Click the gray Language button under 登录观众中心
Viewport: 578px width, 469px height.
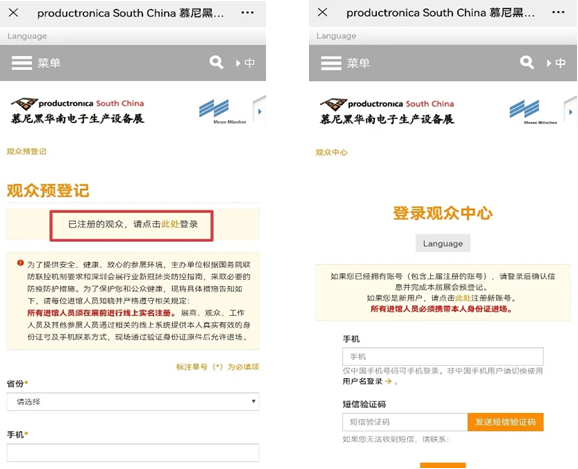pyautogui.click(x=443, y=243)
